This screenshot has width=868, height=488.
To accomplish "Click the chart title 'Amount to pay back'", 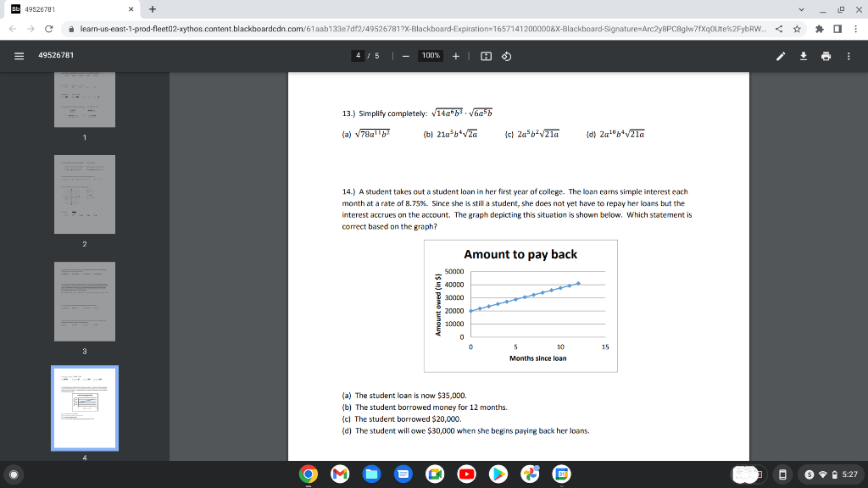I will (520, 254).
